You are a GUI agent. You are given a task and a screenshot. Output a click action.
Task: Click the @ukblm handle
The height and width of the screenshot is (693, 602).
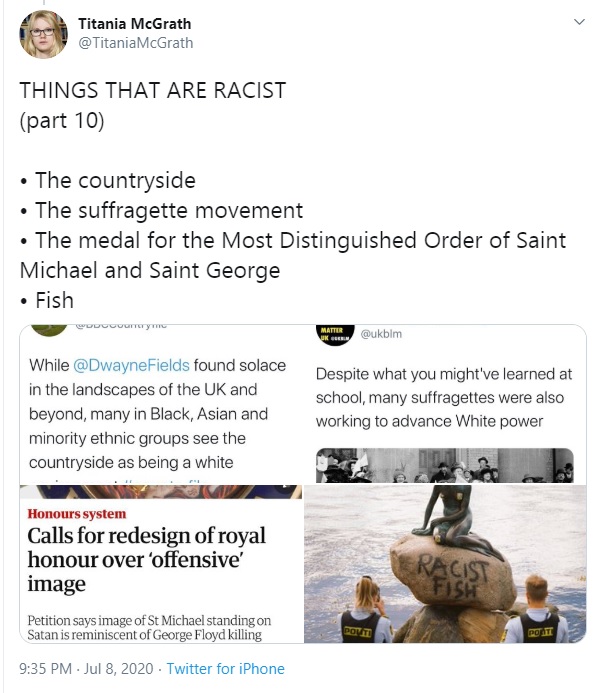[381, 334]
